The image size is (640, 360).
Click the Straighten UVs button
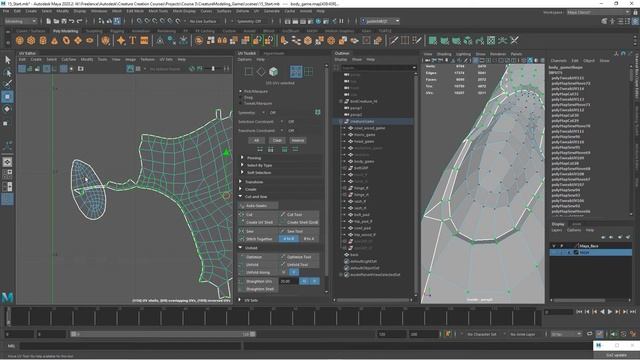tap(259, 281)
